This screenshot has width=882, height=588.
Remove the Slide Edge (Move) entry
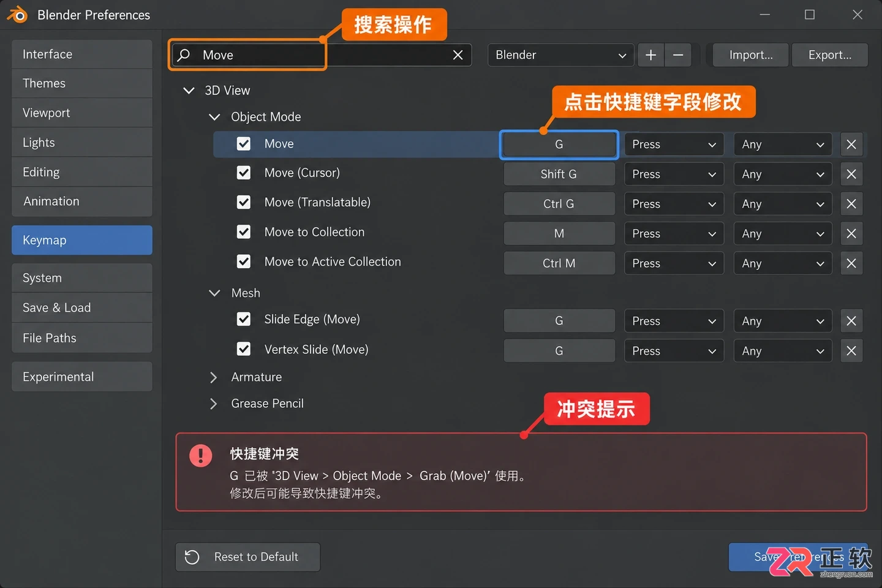[851, 321]
